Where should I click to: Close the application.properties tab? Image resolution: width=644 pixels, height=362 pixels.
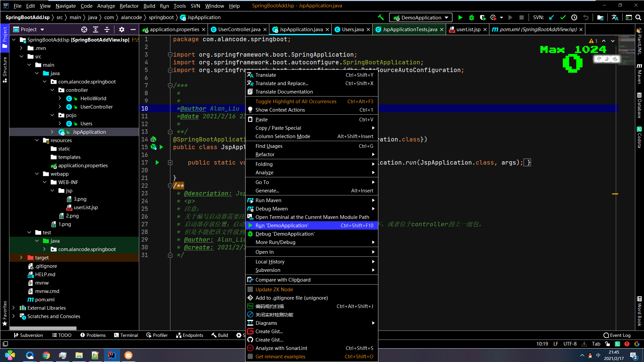coord(203,29)
